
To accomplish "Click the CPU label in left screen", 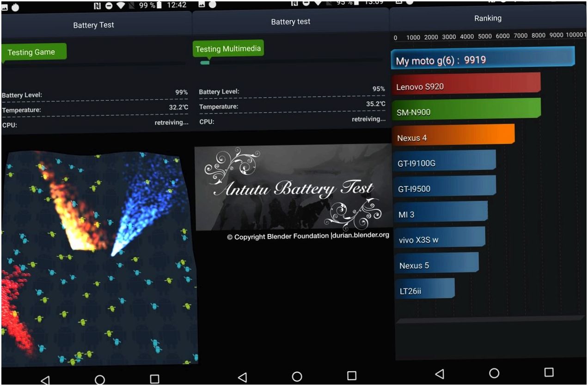I will tap(9, 125).
